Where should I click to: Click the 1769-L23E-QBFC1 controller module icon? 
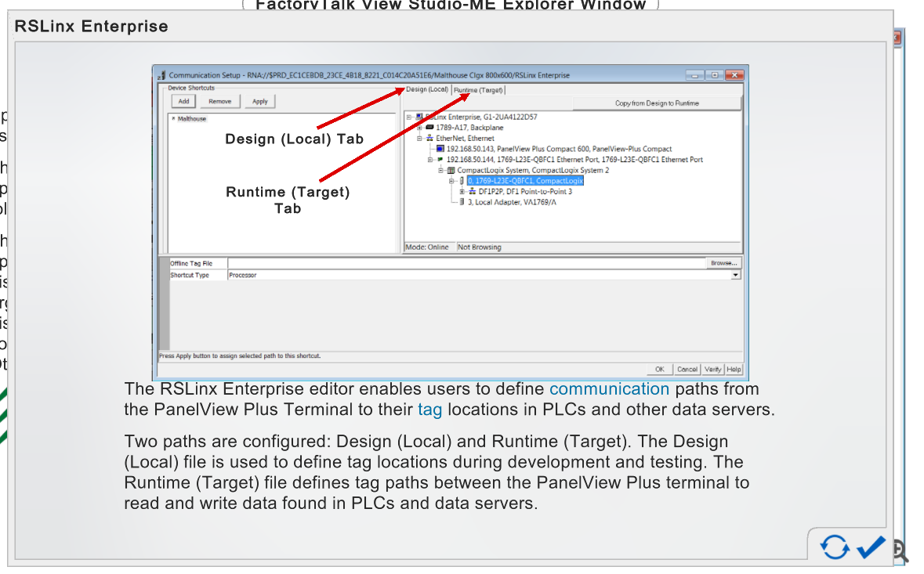point(462,181)
